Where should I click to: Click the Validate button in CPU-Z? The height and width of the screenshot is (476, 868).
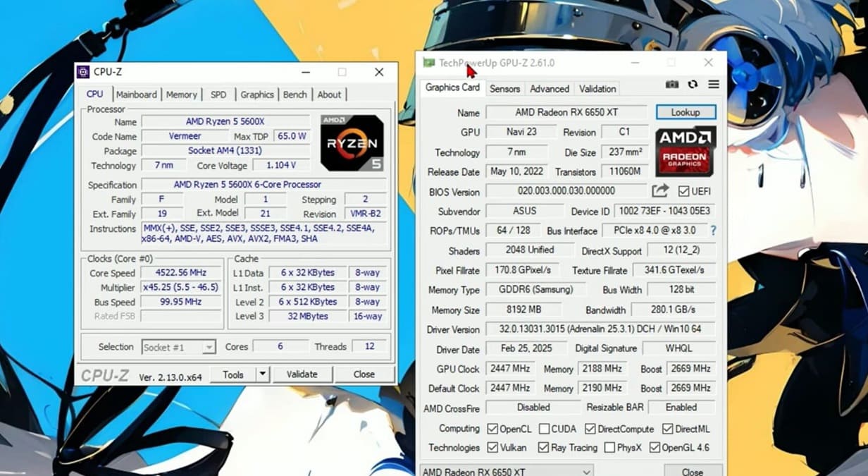point(302,374)
